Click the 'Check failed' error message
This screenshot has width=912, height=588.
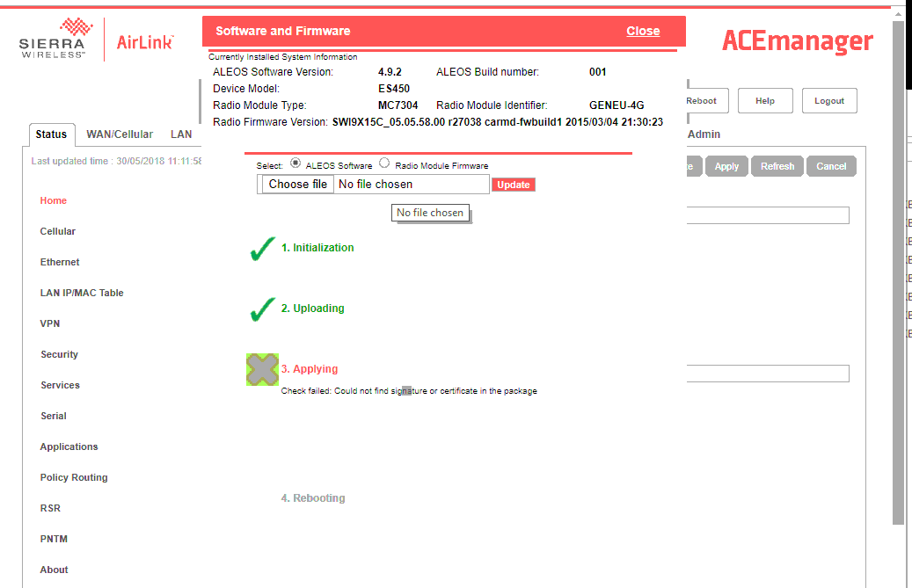coord(409,391)
